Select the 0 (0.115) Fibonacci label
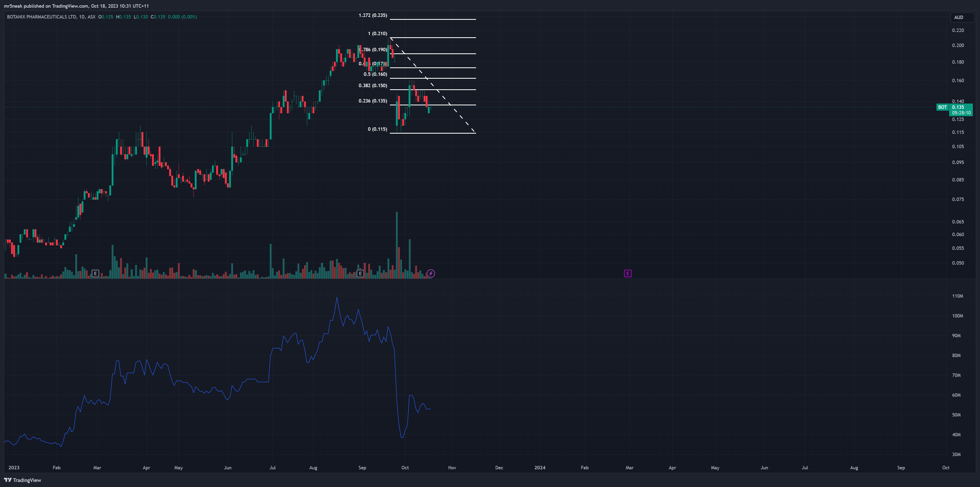This screenshot has height=487, width=980. (x=377, y=129)
